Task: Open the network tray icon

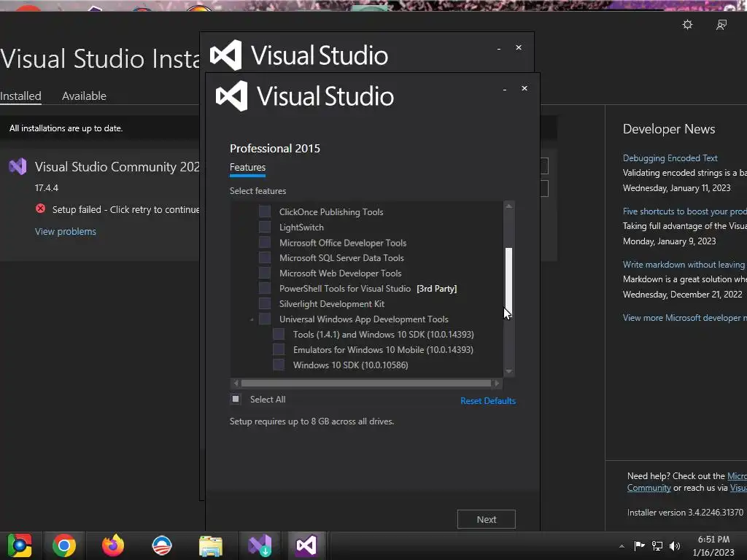Action: click(657, 545)
